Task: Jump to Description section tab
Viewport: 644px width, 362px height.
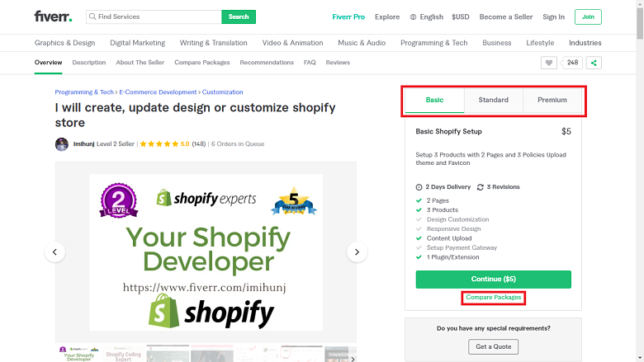Action: 89,63
